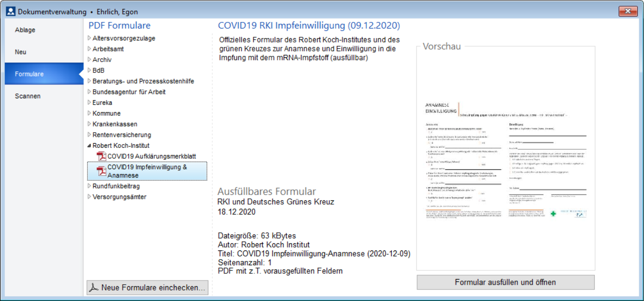This screenshot has height=301, width=644.
Task: Expand the Rundfunkbeitrag folder arrow
Action: pyautogui.click(x=89, y=186)
